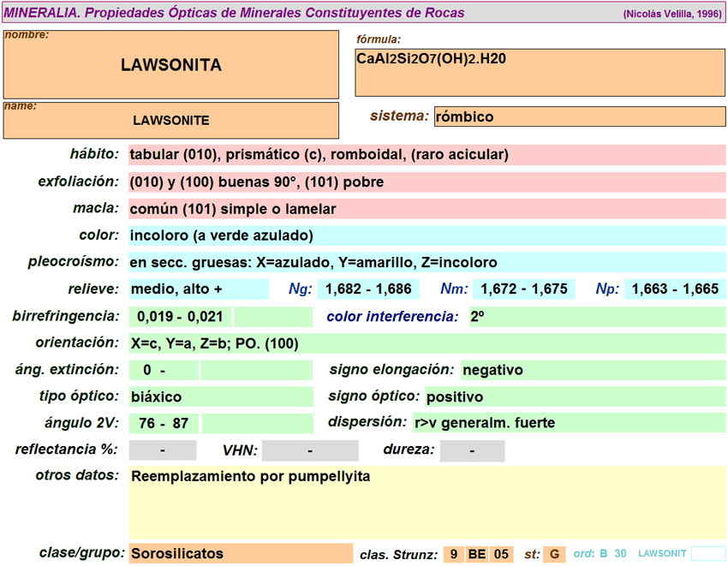Viewport: 728px width, 566px height.
Task: Select the signo elongación field negativo
Action: point(592,370)
